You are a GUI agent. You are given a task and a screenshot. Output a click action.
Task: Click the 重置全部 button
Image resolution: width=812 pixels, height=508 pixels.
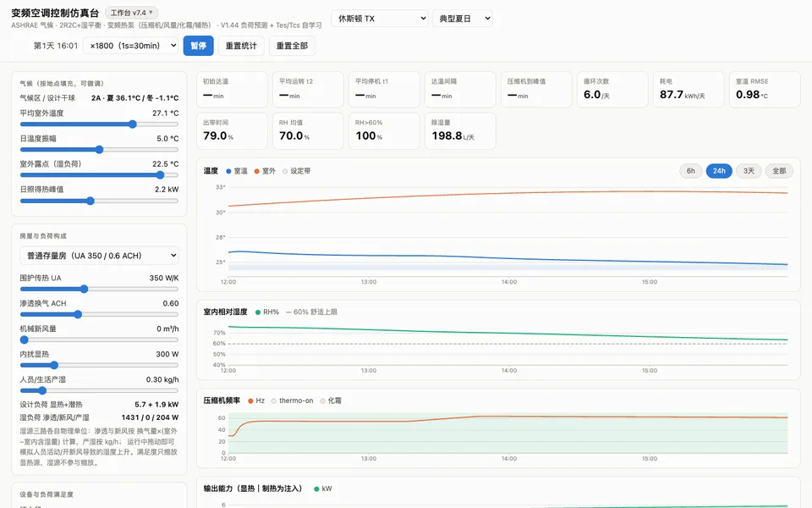click(292, 46)
